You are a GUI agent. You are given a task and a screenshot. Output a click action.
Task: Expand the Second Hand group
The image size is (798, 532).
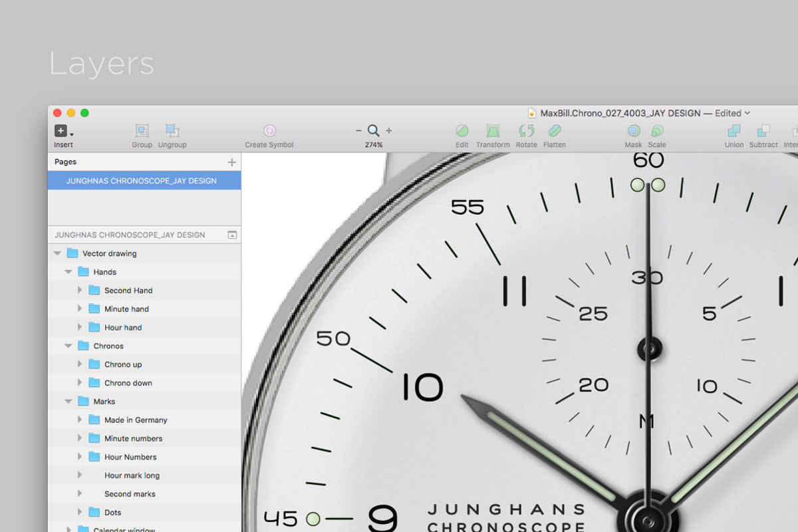[79, 291]
